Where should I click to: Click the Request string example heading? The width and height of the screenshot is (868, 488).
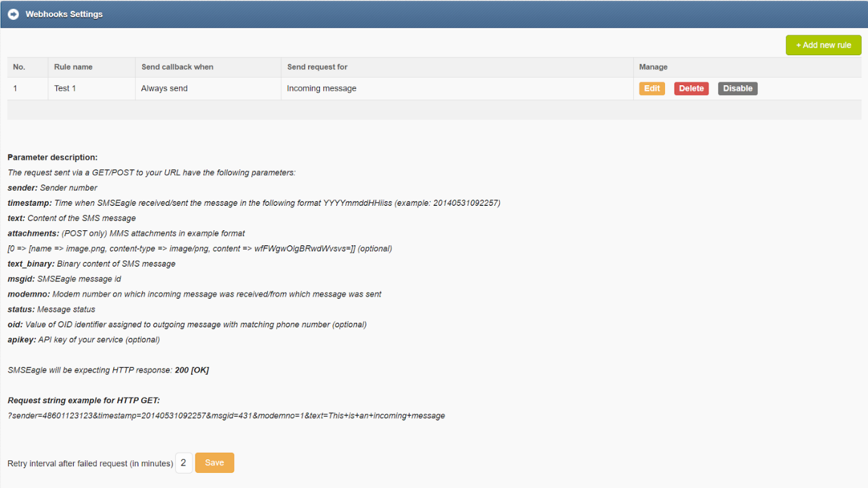[x=84, y=400]
